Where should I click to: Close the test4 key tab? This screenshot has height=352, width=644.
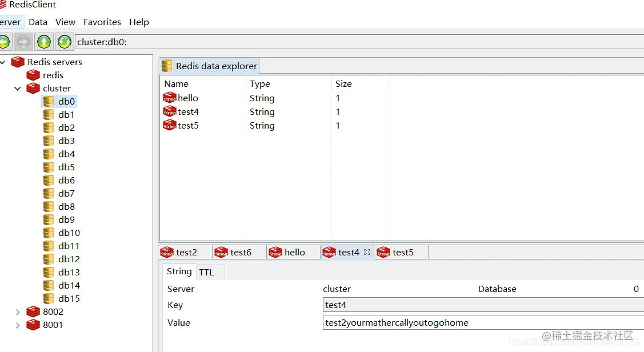[x=367, y=252]
